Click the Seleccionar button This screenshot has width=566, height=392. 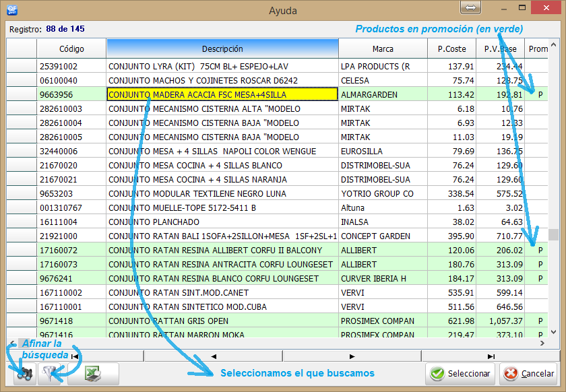click(461, 374)
